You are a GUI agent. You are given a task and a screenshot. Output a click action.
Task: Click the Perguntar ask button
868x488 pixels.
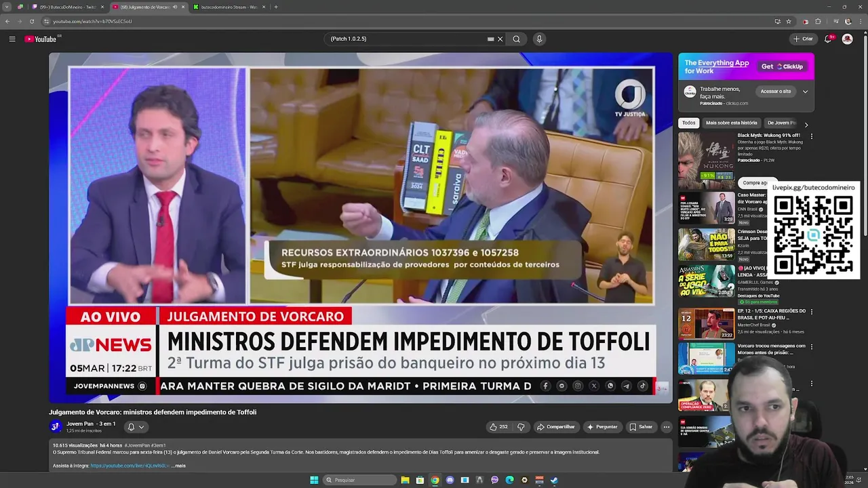point(602,427)
